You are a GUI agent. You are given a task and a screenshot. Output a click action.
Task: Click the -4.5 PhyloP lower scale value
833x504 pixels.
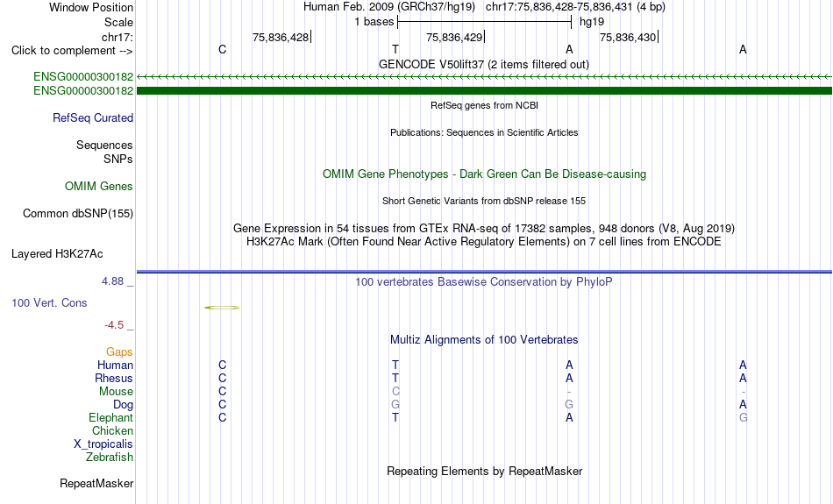[114, 325]
